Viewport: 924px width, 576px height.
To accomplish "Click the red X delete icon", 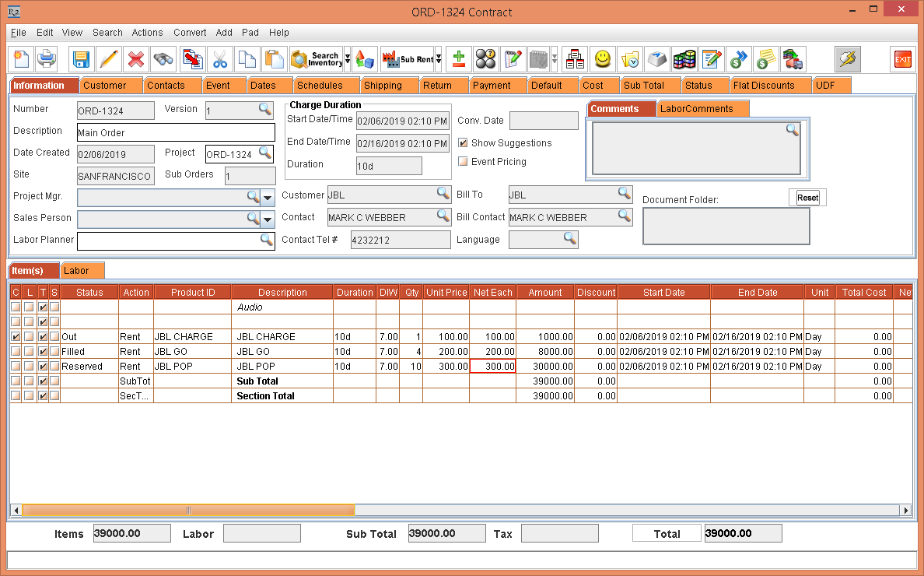I will 136,59.
